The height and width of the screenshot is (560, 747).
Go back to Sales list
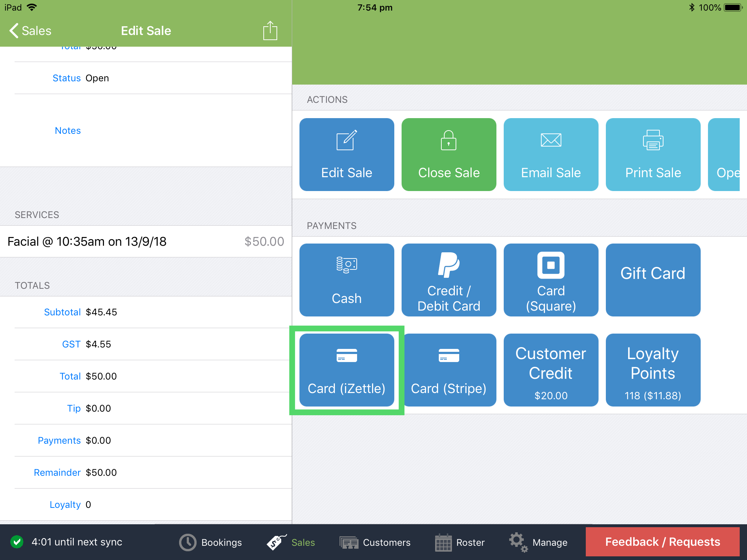coord(31,31)
